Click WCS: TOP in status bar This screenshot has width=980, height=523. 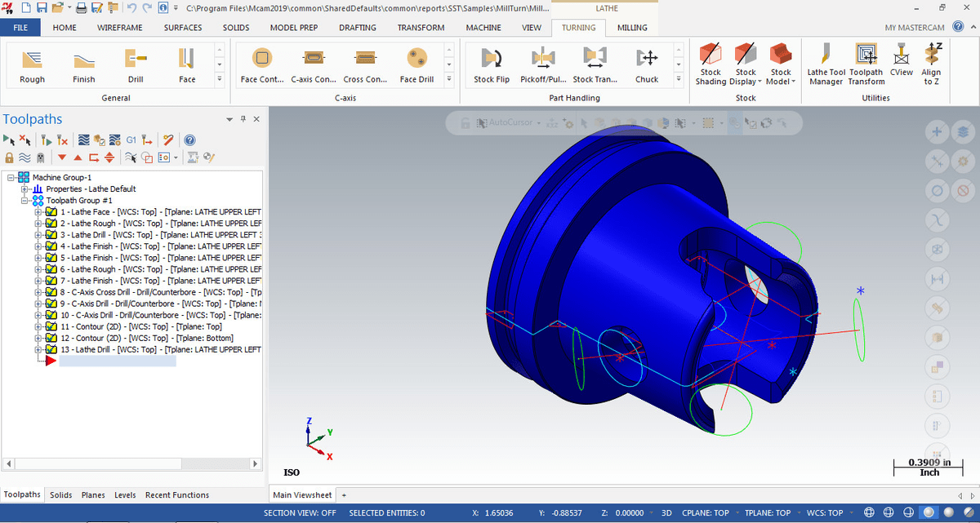click(824, 513)
